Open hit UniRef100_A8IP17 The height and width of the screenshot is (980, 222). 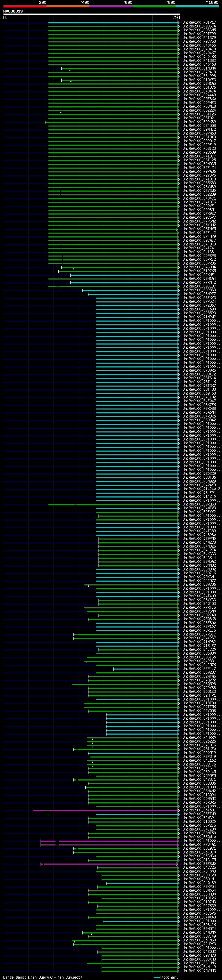pyautogui.click(x=199, y=23)
